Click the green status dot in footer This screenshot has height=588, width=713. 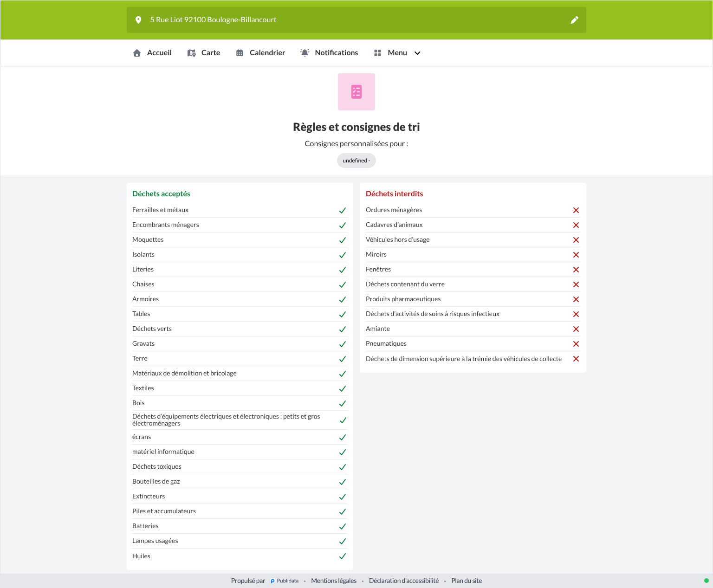(x=707, y=581)
